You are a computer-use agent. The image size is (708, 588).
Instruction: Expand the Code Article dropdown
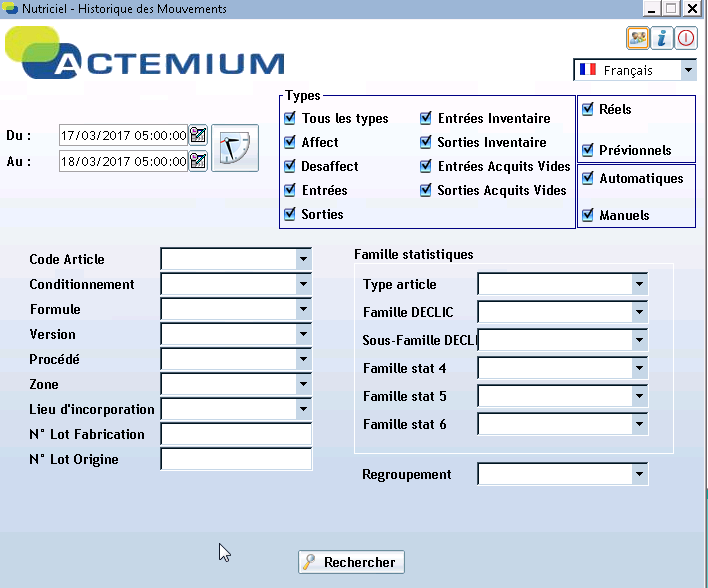[x=303, y=259]
